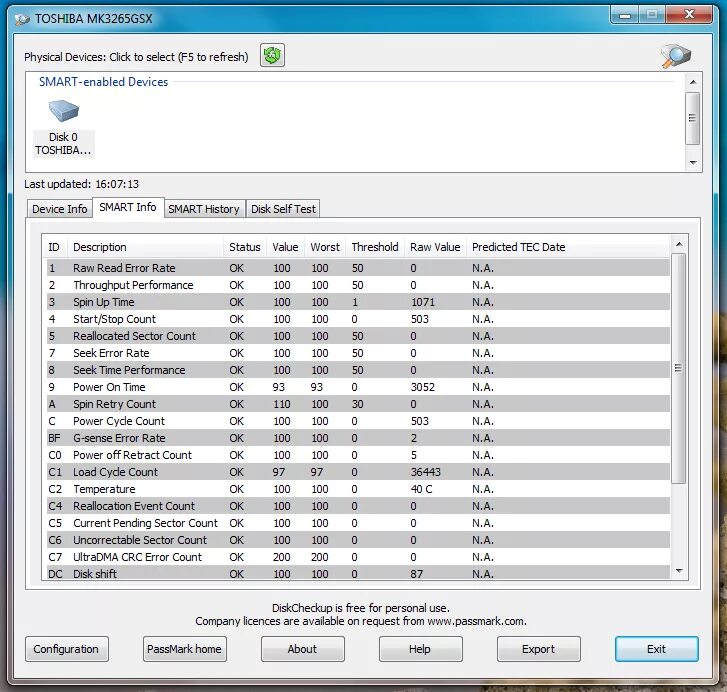Viewport: 727px width, 692px height.
Task: Select the Spin Retry Count row
Action: pos(358,404)
